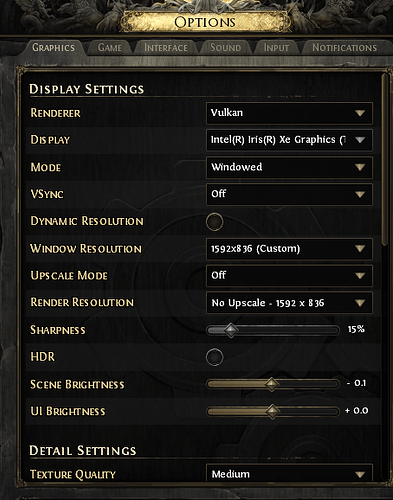
Task: Open the Sound tab
Action: [x=225, y=48]
